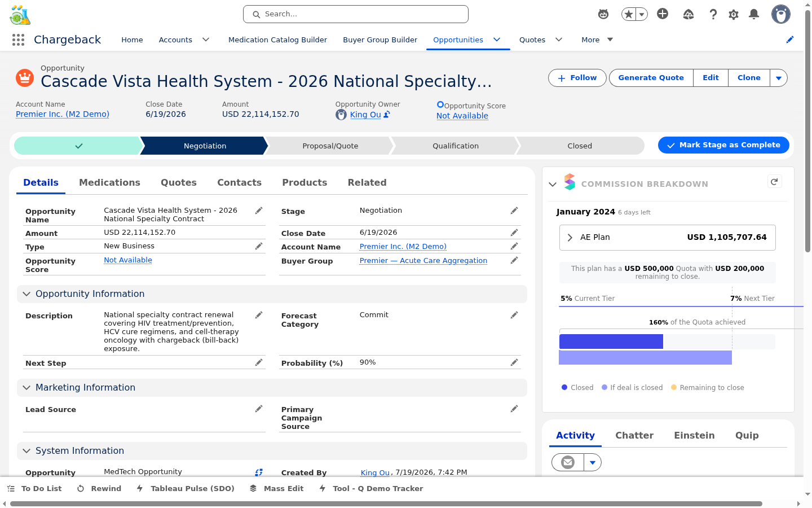Go to the Home tab
812x508 pixels.
132,40
